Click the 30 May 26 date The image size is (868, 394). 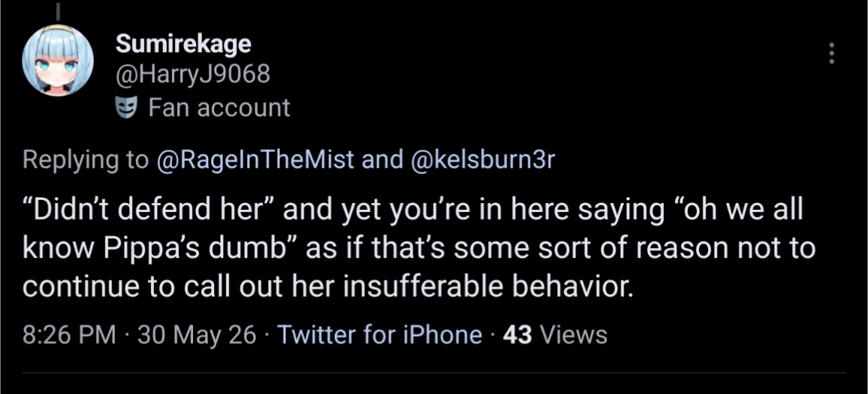(197, 334)
